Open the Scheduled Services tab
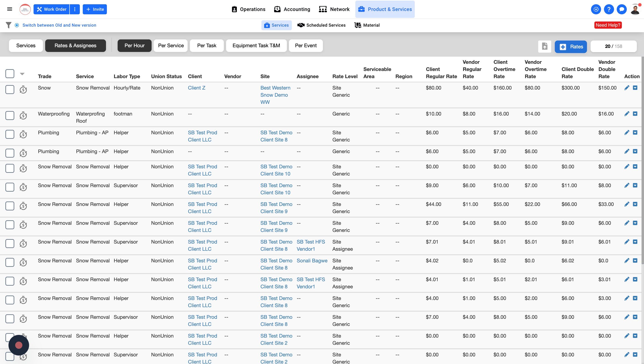Viewport: 644px width, 364px height. click(x=322, y=25)
